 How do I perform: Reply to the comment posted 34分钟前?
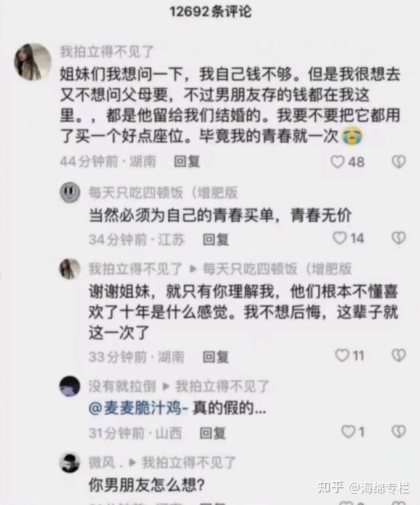pyautogui.click(x=215, y=240)
